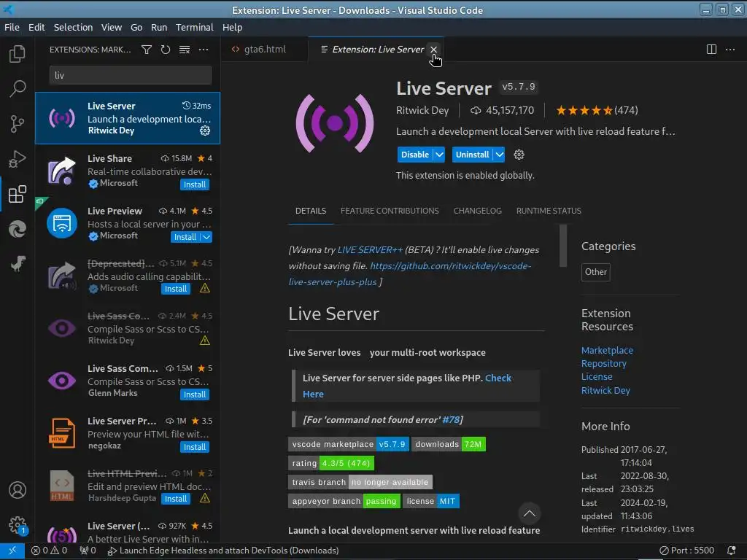Install the Live Share extension

coord(195,184)
